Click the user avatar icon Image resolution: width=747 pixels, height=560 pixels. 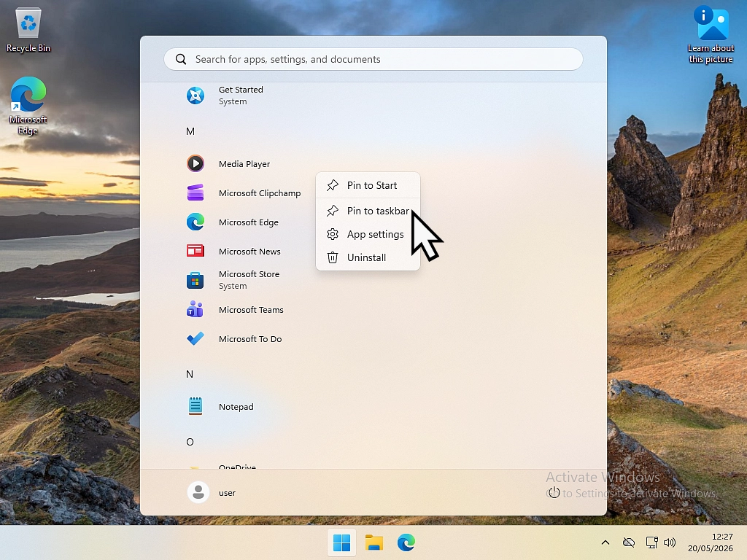coord(198,492)
